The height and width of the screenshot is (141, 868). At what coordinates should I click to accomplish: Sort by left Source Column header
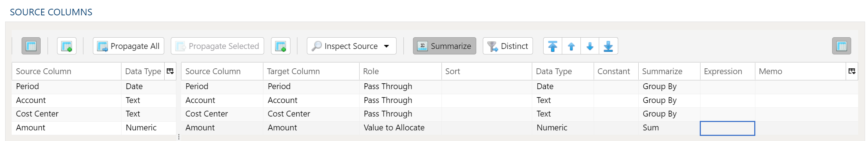coord(67,71)
